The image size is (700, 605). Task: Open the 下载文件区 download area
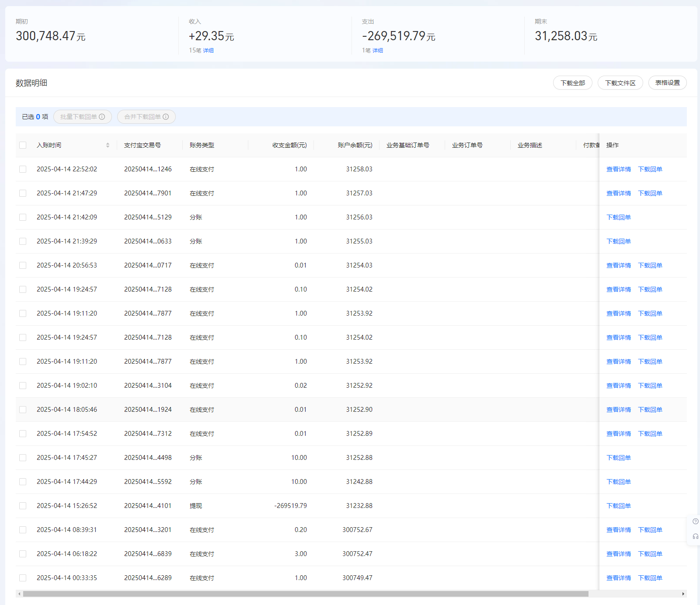pos(620,83)
